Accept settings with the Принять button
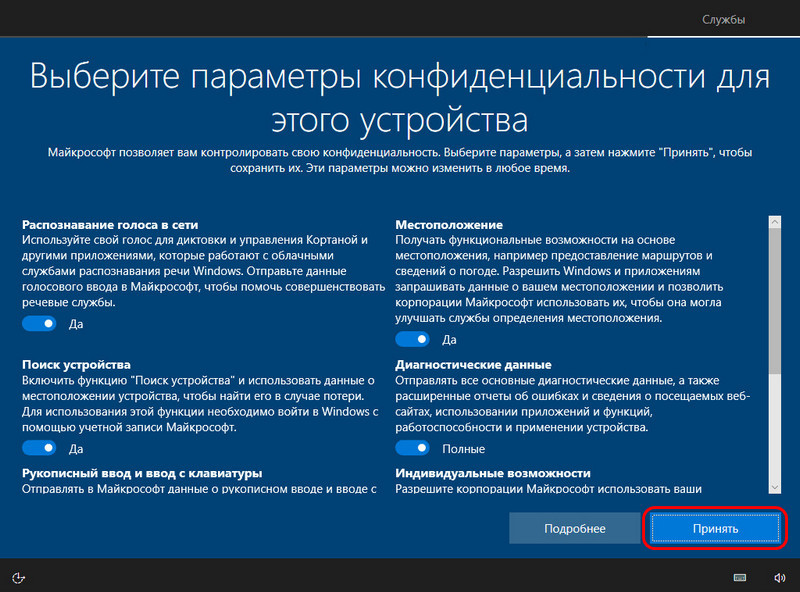This screenshot has width=800, height=592. point(715,528)
